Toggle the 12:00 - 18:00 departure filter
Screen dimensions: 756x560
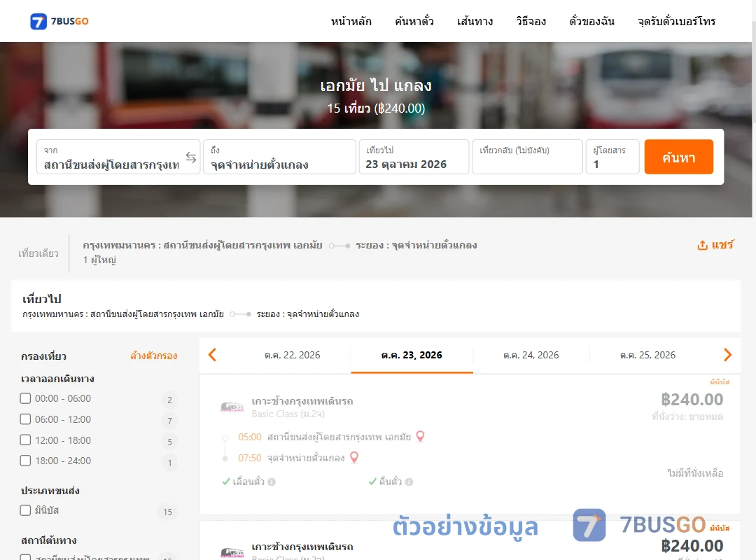26,440
